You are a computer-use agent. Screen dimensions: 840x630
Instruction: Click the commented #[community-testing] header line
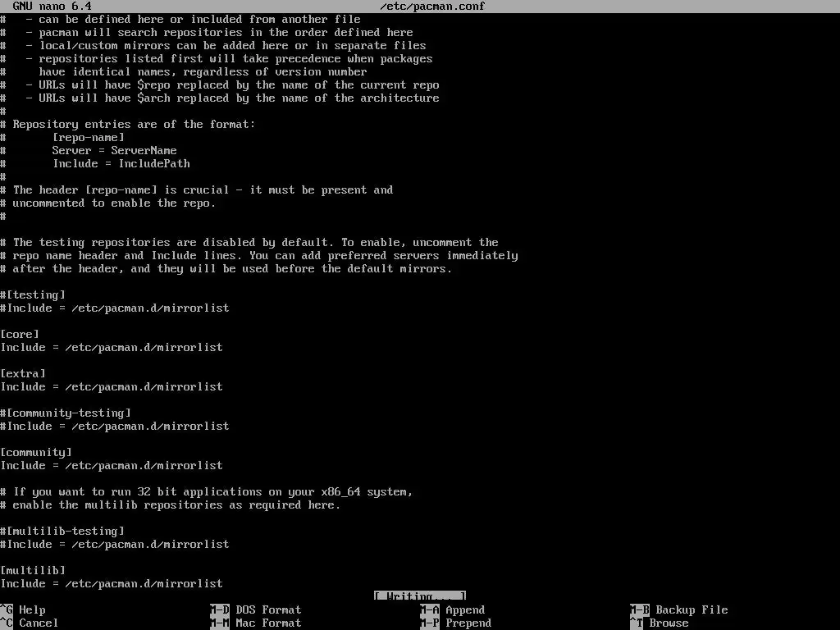66,413
